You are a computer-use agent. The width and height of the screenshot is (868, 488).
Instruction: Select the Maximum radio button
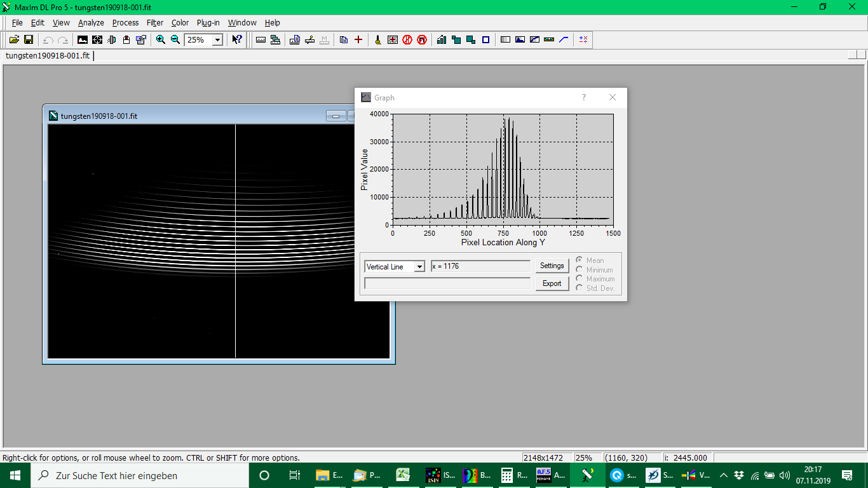(x=580, y=278)
